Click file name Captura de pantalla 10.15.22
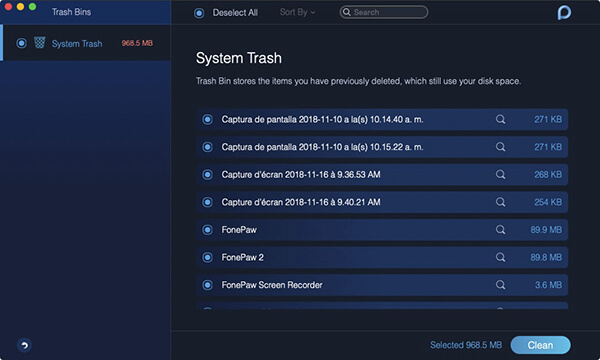The height and width of the screenshot is (360, 600). (322, 147)
